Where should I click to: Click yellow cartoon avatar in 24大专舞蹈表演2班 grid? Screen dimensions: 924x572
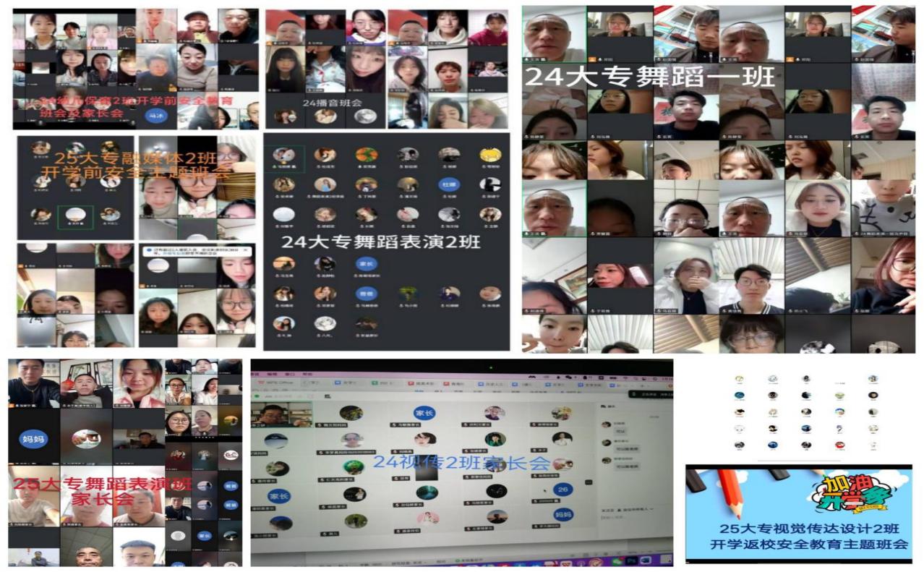[x=489, y=155]
